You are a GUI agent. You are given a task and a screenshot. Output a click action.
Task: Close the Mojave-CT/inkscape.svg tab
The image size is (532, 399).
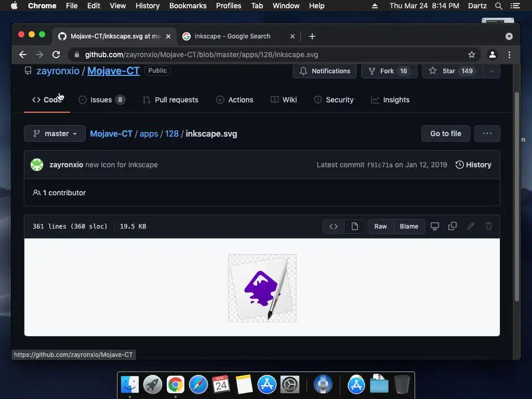pos(168,36)
